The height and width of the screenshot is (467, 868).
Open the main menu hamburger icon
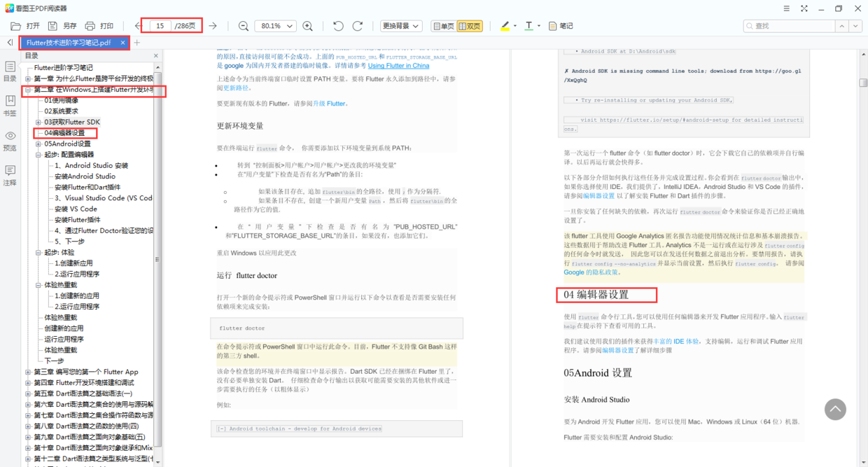pos(787,8)
